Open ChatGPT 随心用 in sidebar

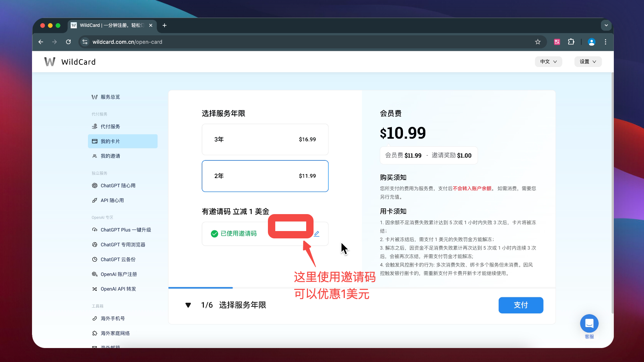point(123,186)
